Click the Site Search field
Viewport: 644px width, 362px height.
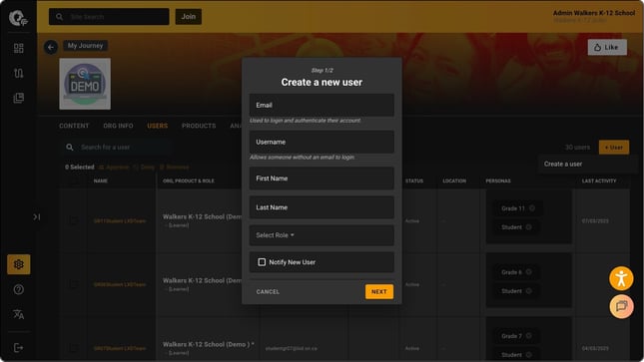click(109, 16)
